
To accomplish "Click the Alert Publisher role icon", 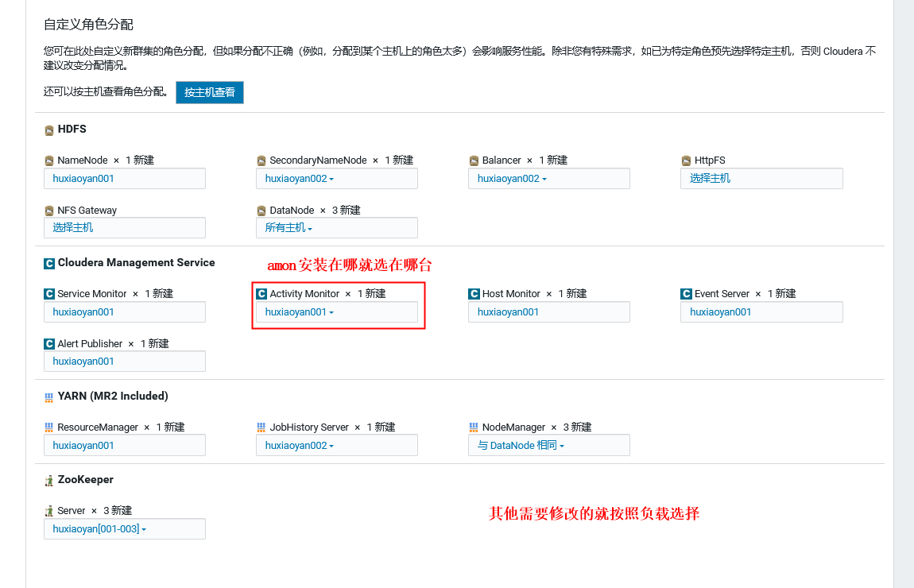I will (x=49, y=344).
